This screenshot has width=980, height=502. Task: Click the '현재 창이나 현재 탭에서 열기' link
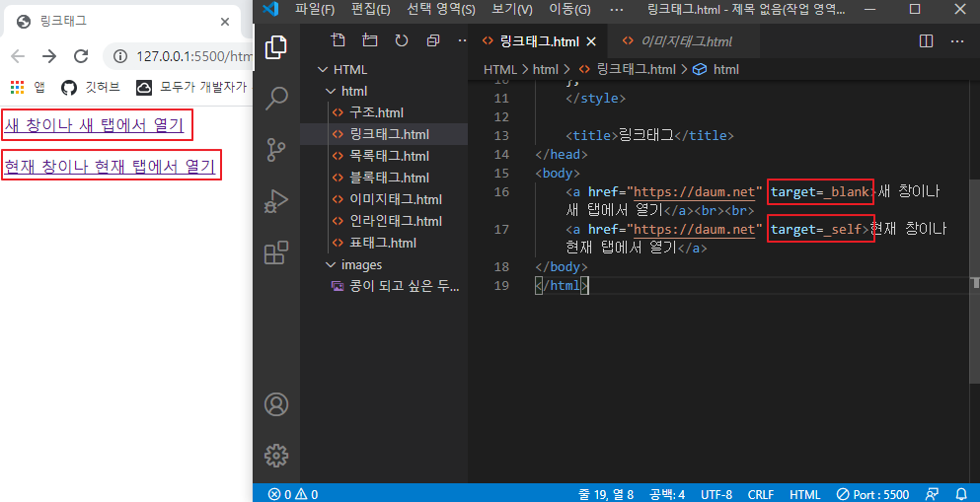pyautogui.click(x=110, y=166)
